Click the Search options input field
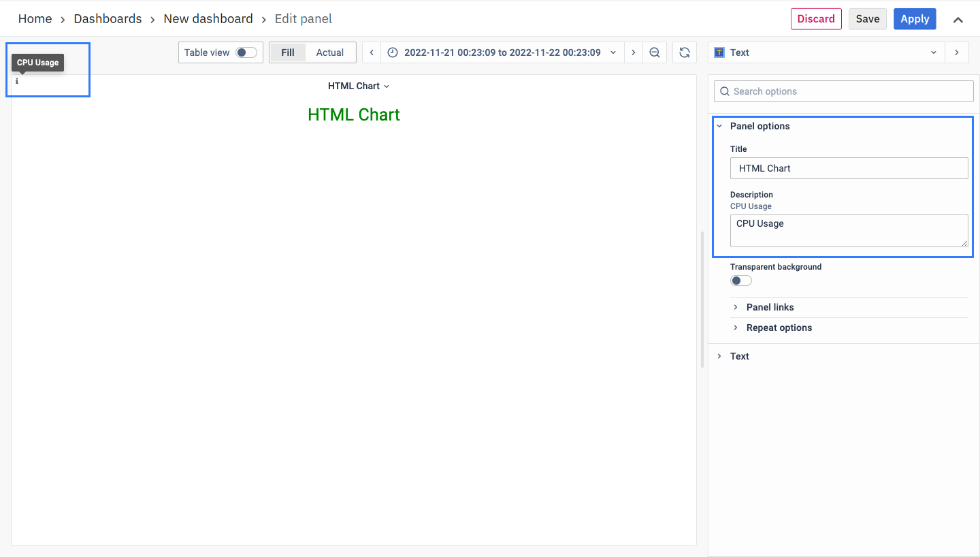 844,91
